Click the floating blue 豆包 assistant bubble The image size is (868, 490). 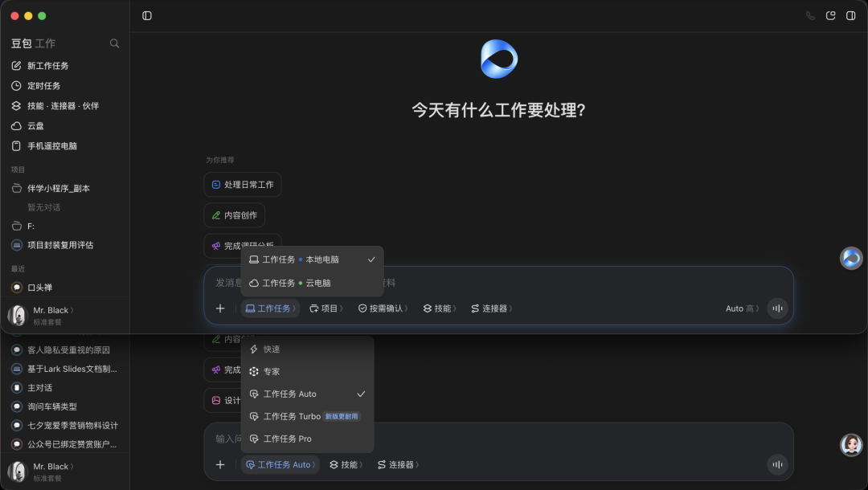851,259
